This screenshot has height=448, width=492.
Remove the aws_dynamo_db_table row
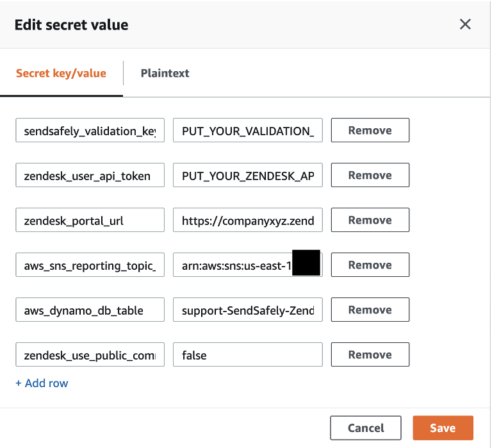click(370, 310)
